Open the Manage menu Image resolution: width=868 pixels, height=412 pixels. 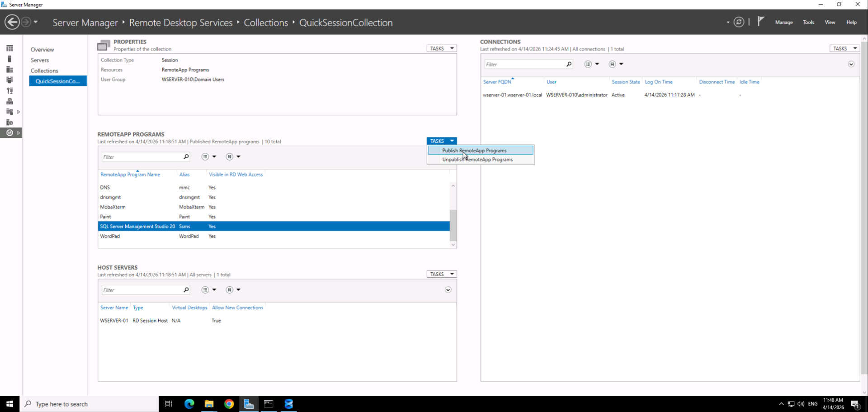[783, 22]
